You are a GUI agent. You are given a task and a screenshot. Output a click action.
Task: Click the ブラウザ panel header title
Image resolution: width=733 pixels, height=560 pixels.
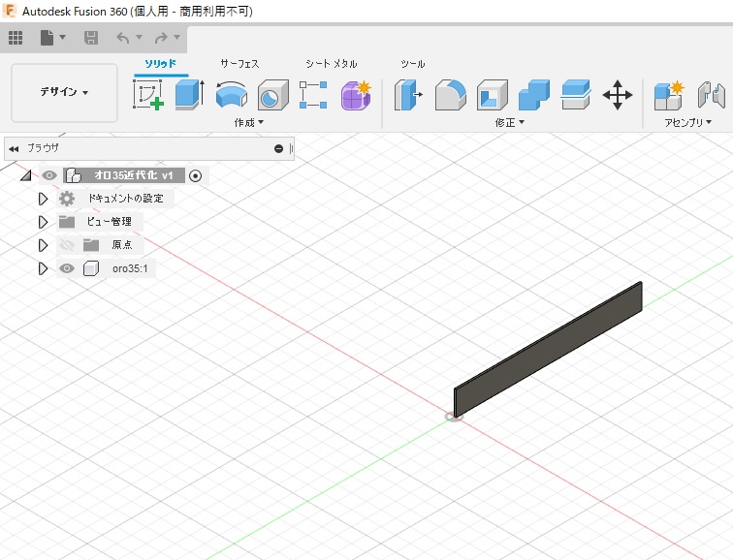tap(43, 148)
